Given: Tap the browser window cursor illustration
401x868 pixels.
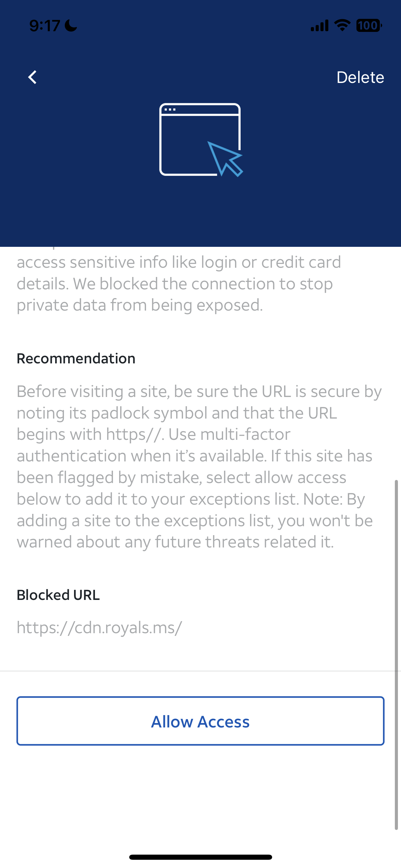Looking at the screenshot, I should 201,140.
